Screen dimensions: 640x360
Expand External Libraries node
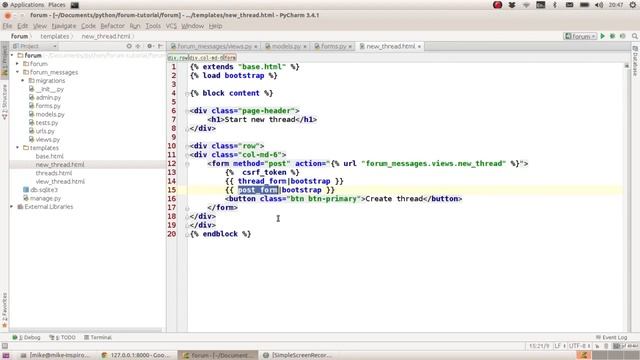(x=12, y=207)
